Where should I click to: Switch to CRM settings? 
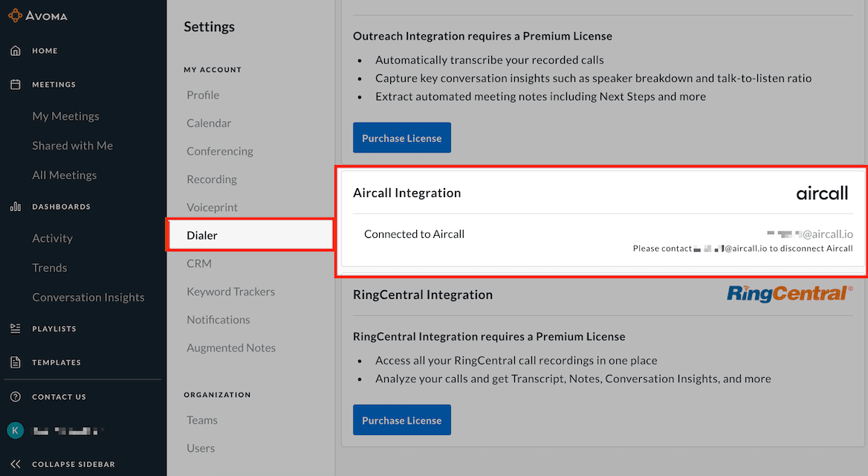click(199, 263)
